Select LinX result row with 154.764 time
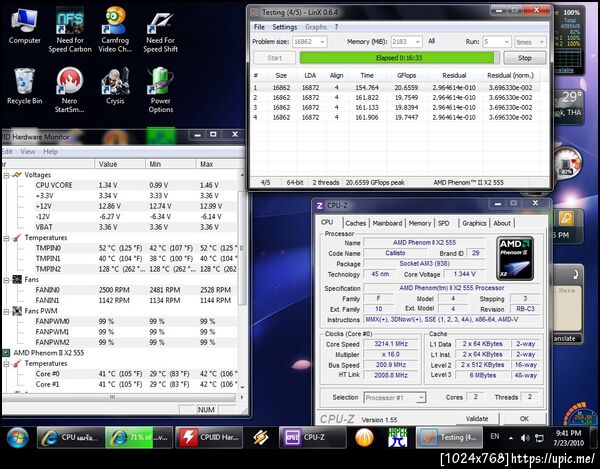 (394, 88)
